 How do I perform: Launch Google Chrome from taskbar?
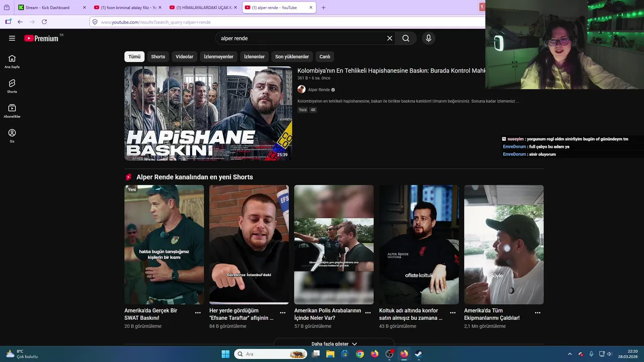coord(360,354)
